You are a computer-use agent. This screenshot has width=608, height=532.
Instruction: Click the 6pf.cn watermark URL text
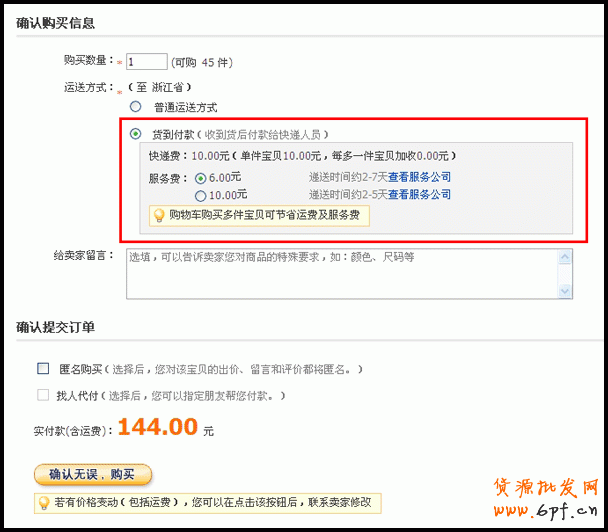pyautogui.click(x=557, y=512)
